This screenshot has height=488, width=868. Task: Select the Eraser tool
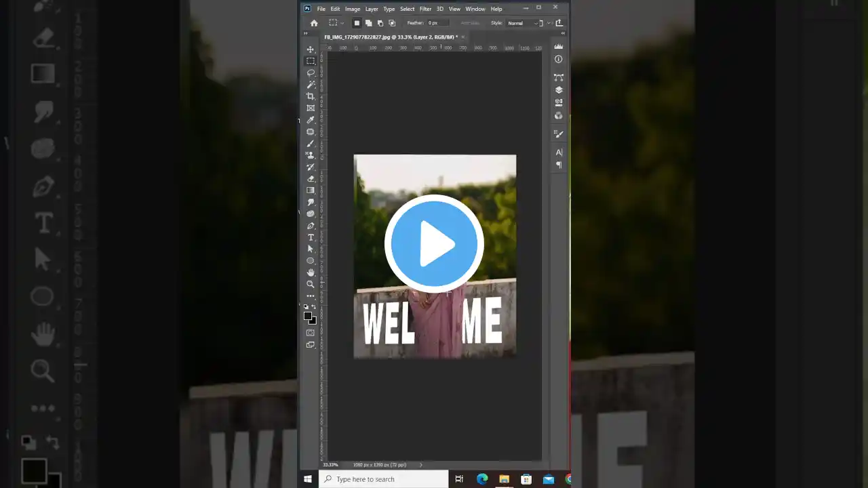click(x=311, y=179)
